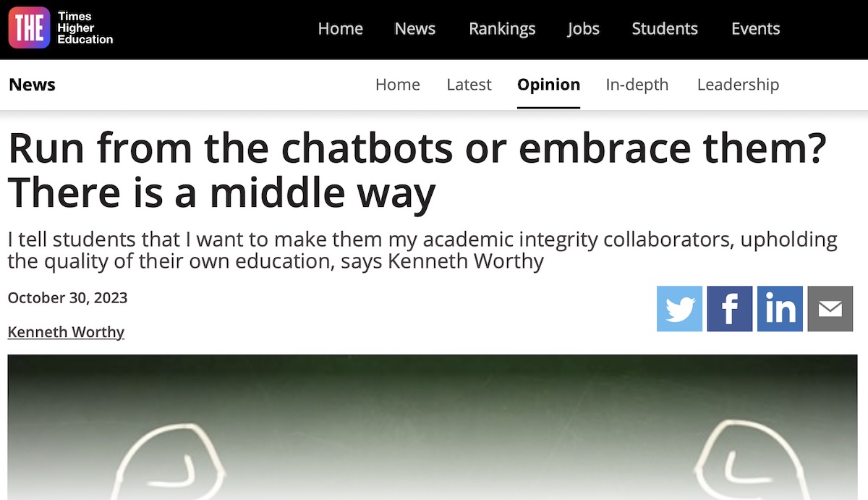
Task: Open the Leadership tab
Action: click(x=738, y=85)
